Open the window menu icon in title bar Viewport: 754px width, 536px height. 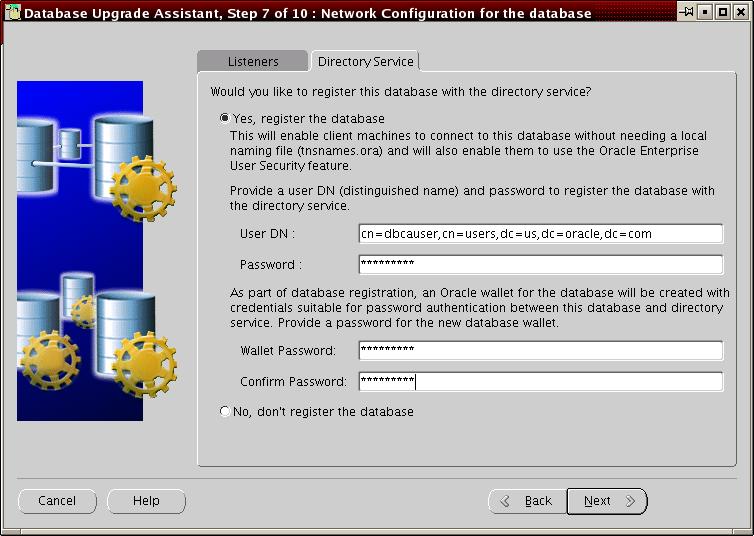[11, 13]
